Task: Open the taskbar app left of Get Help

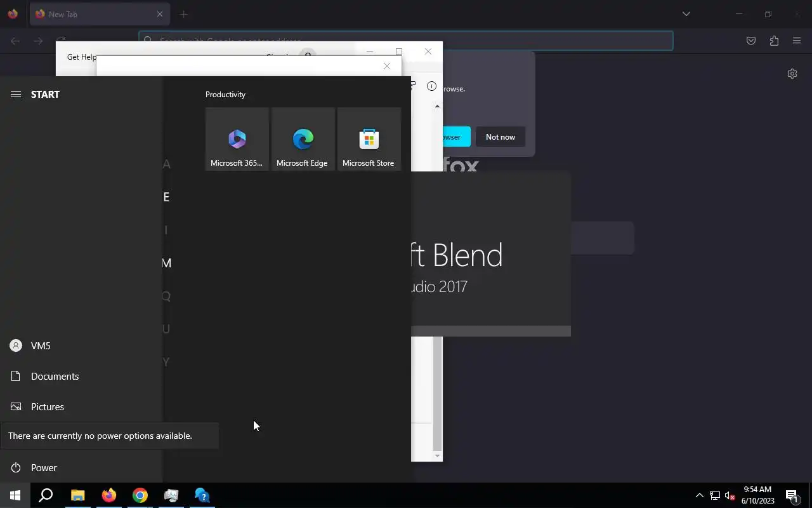Action: [x=171, y=495]
